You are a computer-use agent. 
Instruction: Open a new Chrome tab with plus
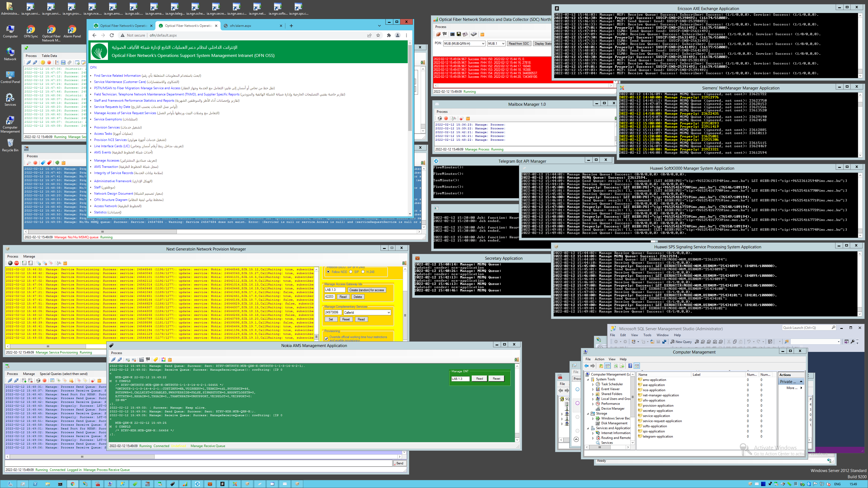coord(291,25)
